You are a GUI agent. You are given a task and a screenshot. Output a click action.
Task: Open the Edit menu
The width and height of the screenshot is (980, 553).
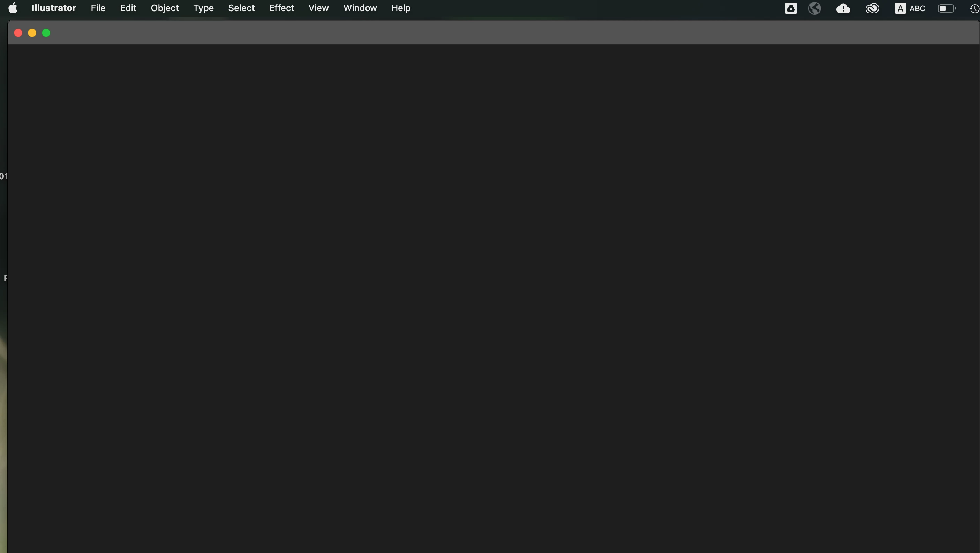pyautogui.click(x=128, y=8)
